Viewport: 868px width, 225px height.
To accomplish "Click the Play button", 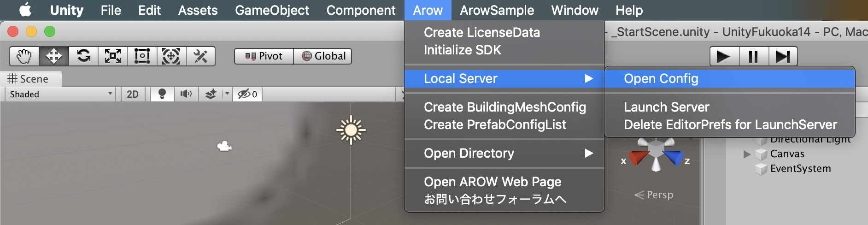I will click(724, 57).
